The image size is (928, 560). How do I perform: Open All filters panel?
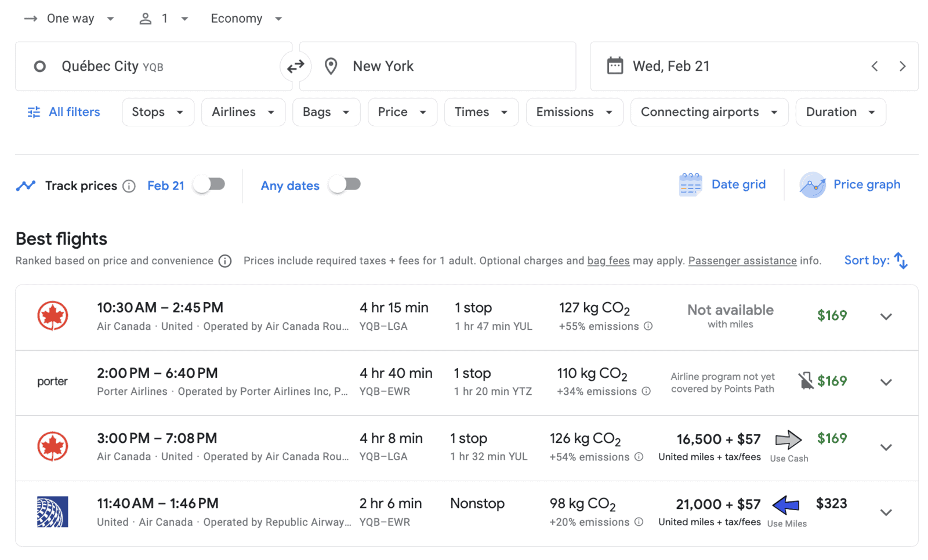coord(64,112)
